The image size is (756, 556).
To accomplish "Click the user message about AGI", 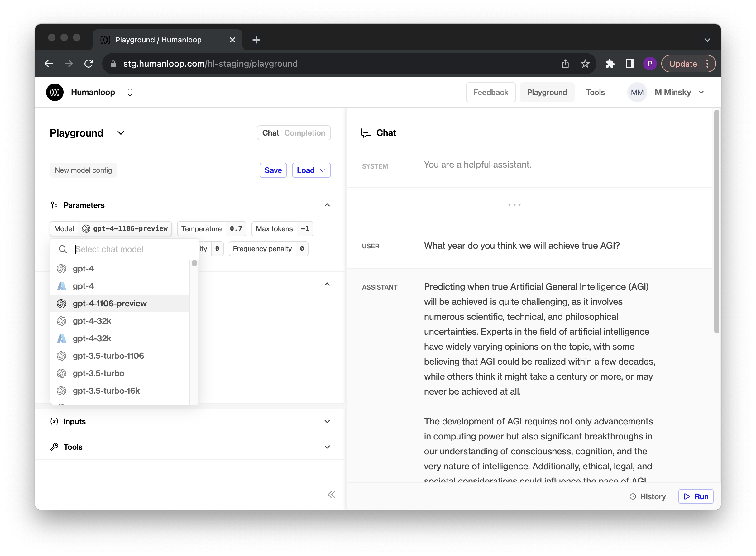I will click(x=521, y=246).
